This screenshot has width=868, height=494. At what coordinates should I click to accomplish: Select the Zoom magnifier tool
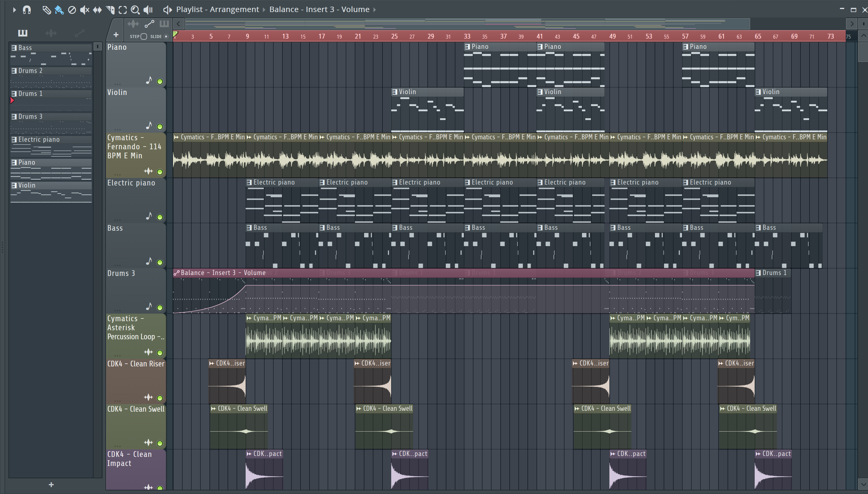point(135,10)
